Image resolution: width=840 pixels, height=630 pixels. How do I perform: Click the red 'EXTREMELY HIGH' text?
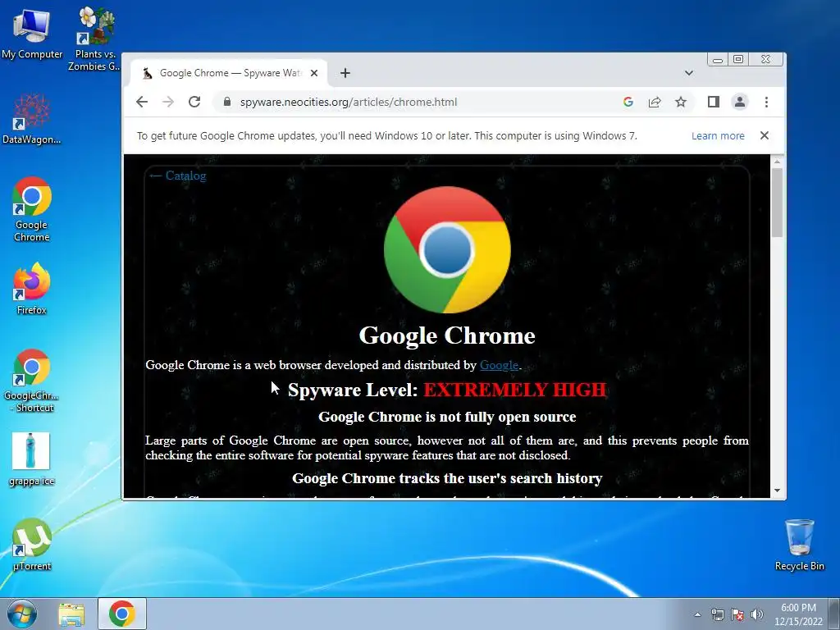pos(515,390)
